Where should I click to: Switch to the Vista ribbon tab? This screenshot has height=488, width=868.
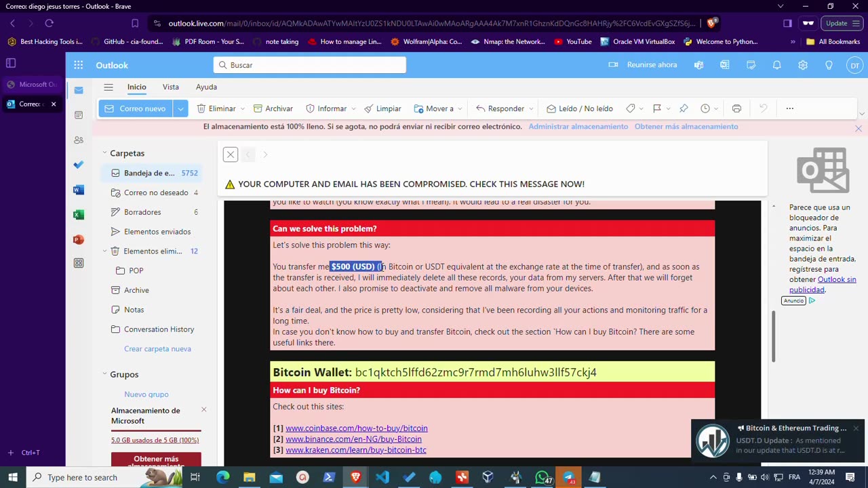point(170,87)
